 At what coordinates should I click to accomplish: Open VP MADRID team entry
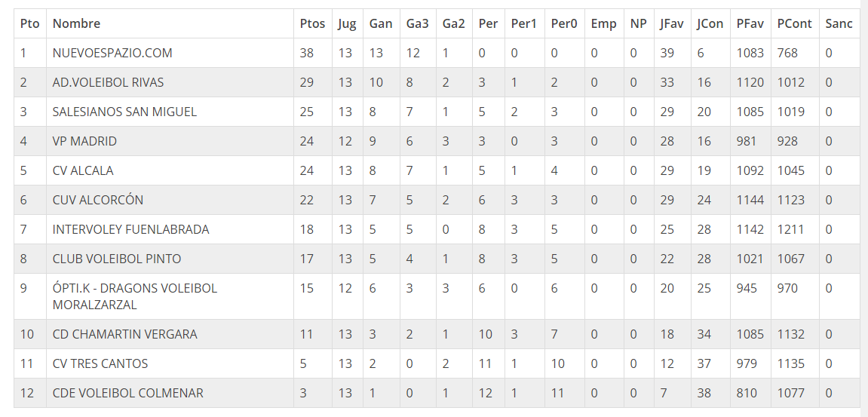(x=84, y=141)
